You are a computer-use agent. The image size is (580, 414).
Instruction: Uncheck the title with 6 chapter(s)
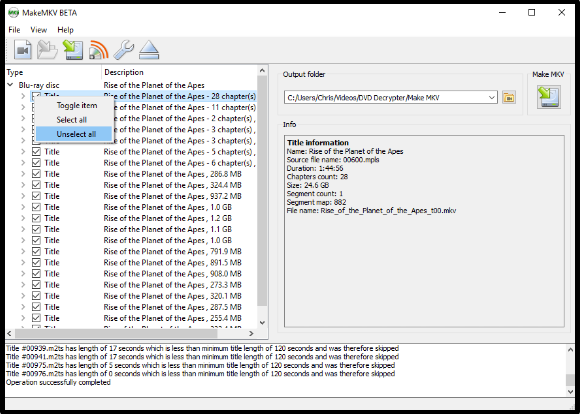click(36, 163)
